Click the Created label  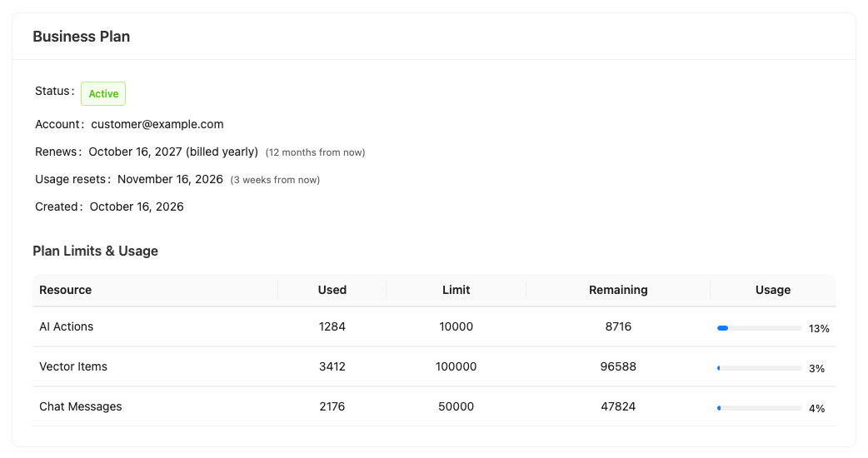58,207
